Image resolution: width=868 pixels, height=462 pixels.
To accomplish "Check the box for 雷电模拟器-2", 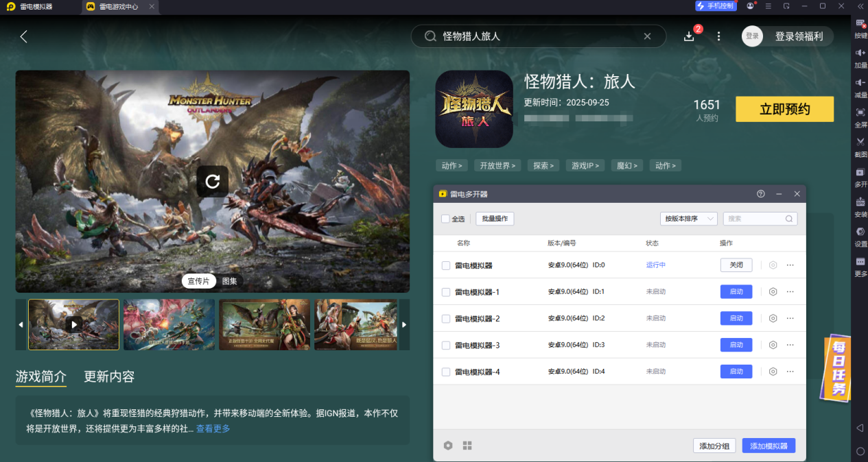I will tap(446, 319).
